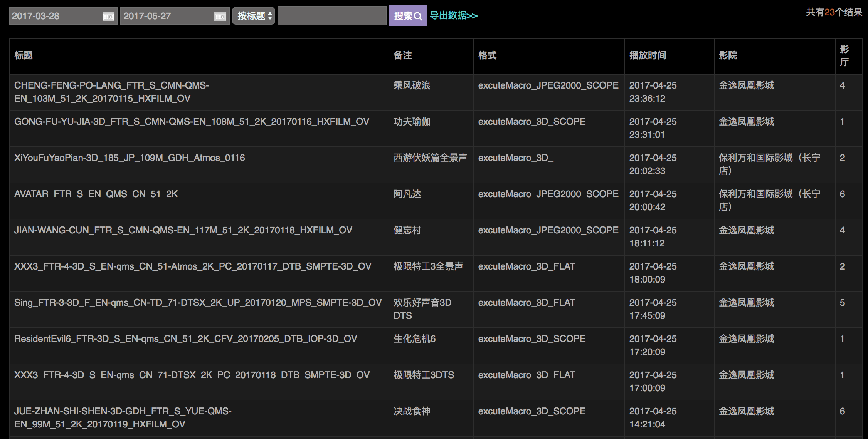Click 金逸凤凰影城 cinema in the 乘风破浪 row
The height and width of the screenshot is (439, 868).
coord(747,85)
